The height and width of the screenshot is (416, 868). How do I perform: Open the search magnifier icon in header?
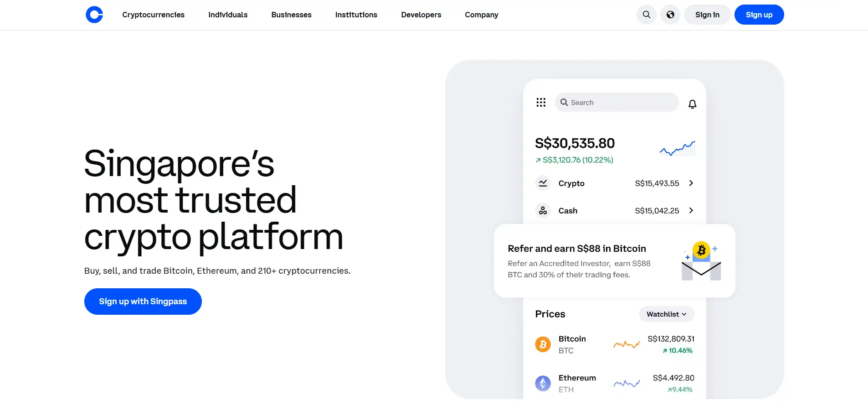pos(647,15)
